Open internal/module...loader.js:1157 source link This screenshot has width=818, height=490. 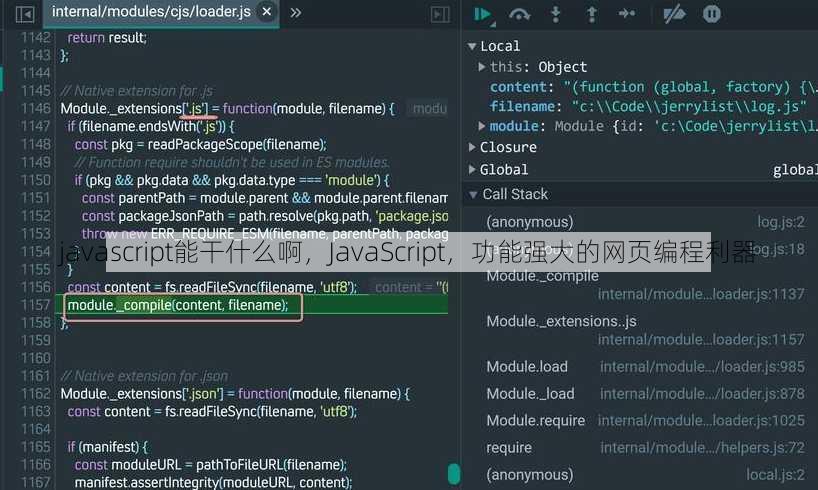[x=701, y=340]
